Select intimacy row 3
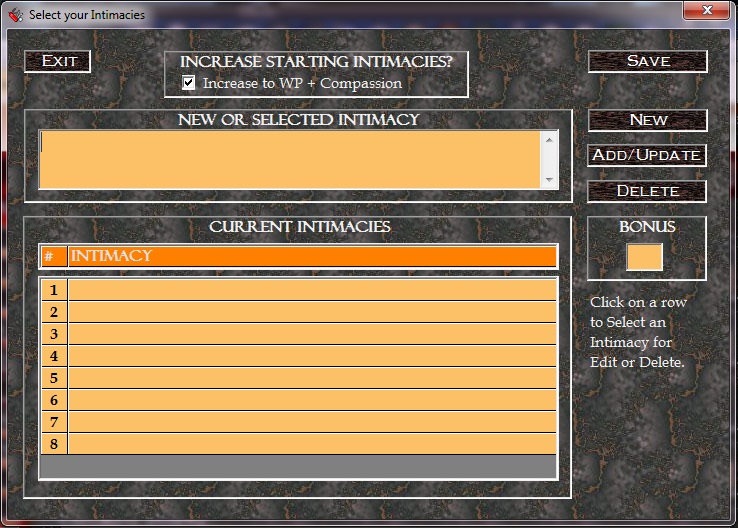The image size is (738, 528). (298, 334)
